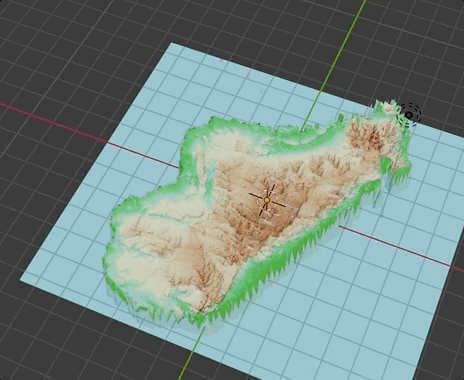Click the orange object origin dot
The height and width of the screenshot is (380, 464).
tap(267, 200)
